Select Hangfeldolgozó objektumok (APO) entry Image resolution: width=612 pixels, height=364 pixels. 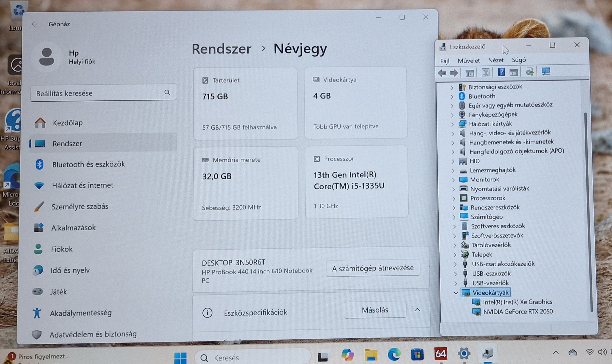point(517,151)
